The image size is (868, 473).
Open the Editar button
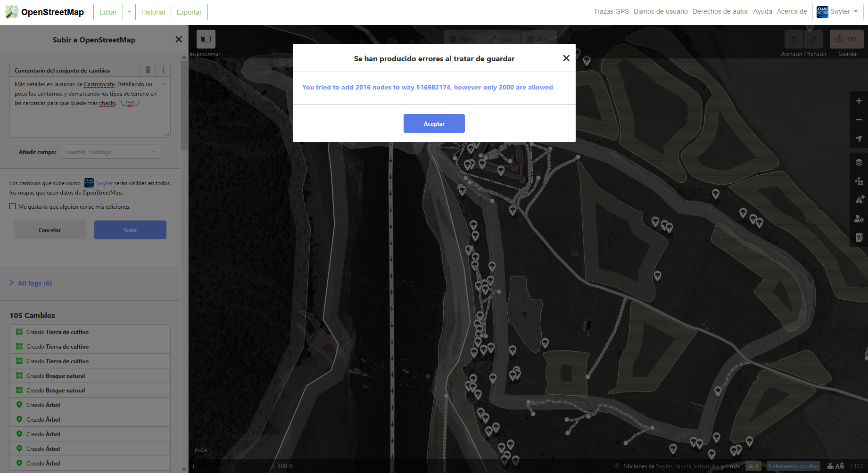pos(108,12)
